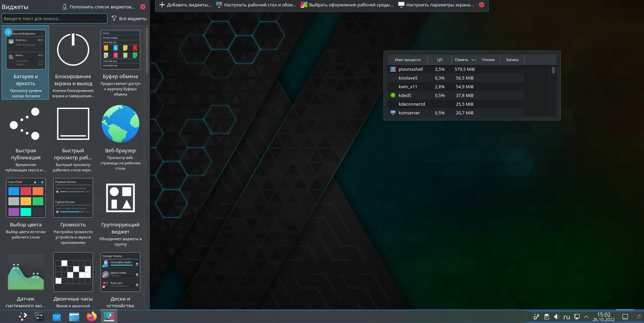Open 'Настроить рабочий стол и обои'
The width and height of the screenshot is (644, 323).
tap(255, 5)
